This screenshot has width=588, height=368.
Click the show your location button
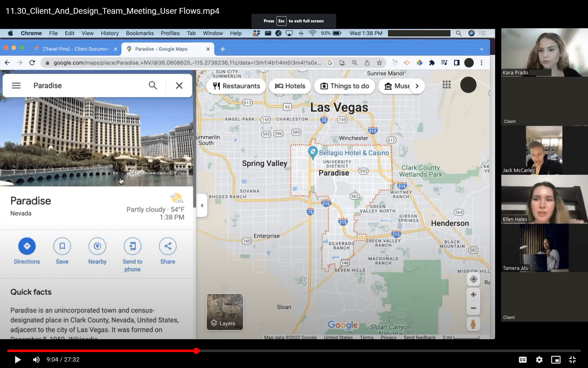(473, 279)
